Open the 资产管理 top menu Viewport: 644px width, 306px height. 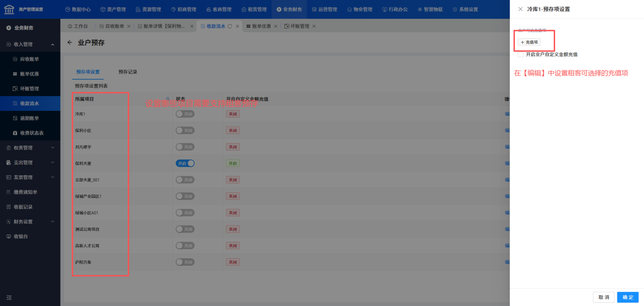pos(113,9)
